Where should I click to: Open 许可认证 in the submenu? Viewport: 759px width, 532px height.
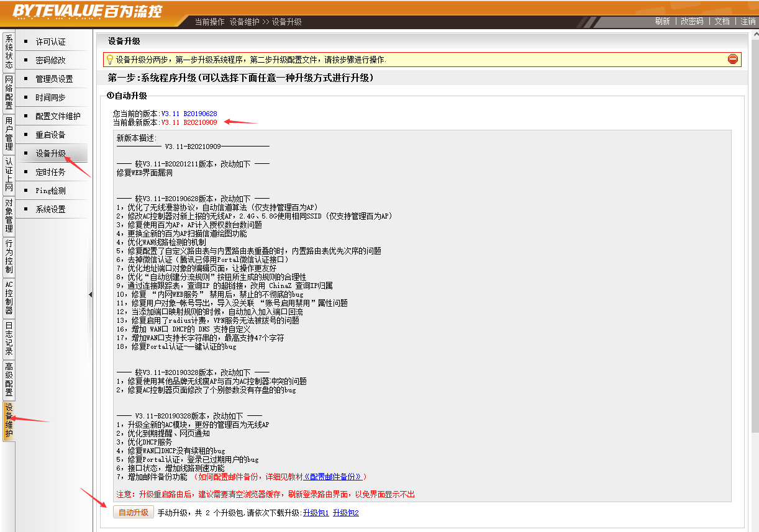(x=50, y=42)
